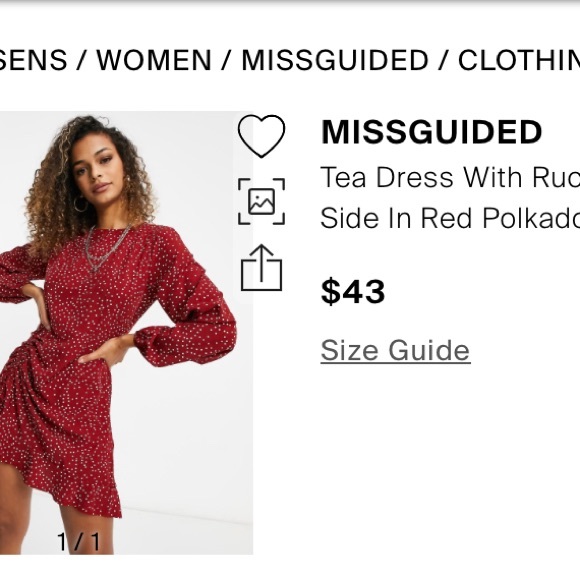This screenshot has height=580, width=580.
Task: Click the Side In Red Polkadot text
Action: tap(450, 218)
